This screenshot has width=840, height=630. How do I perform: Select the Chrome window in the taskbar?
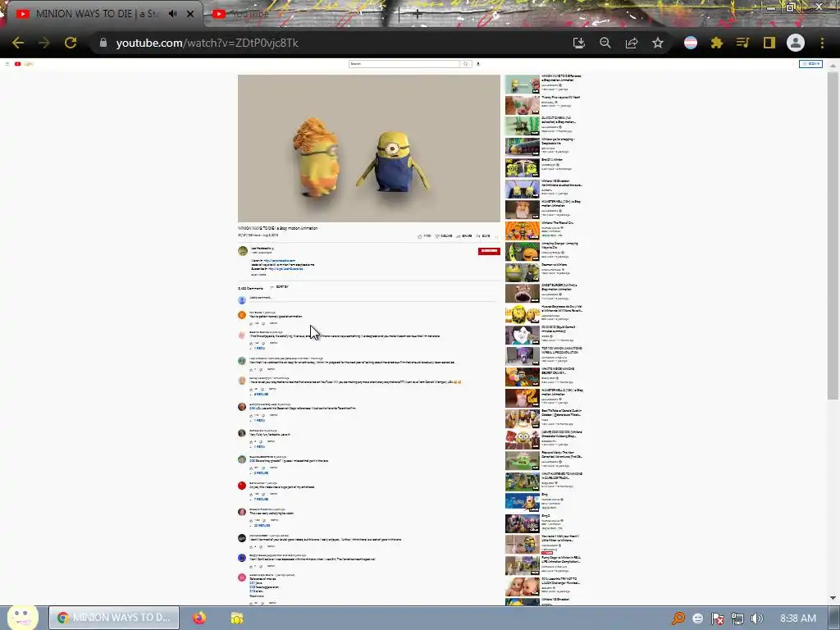click(114, 618)
